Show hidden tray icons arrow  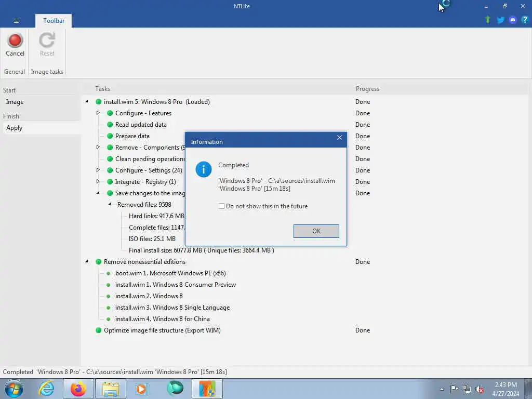(442, 390)
